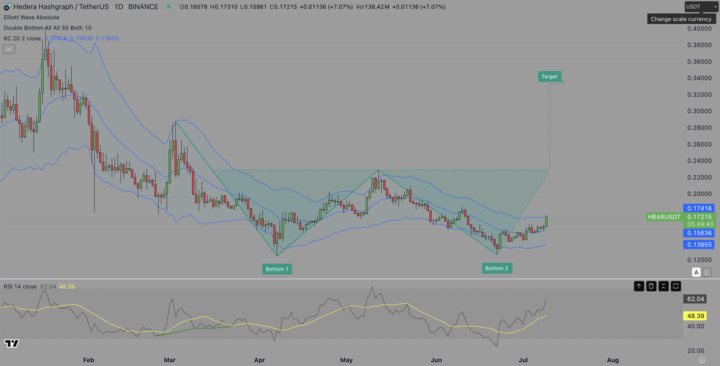The image size is (720, 366).
Task: Click the green market status dot
Action: [169, 7]
